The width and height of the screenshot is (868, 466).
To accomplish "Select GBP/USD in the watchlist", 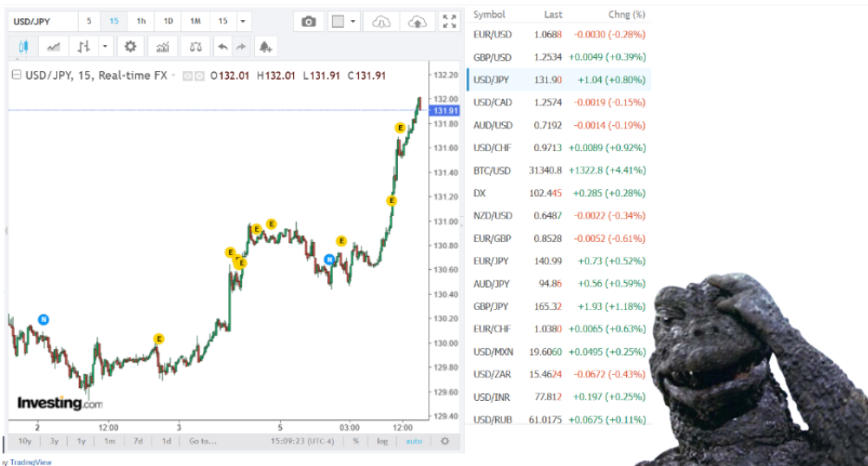I will pyautogui.click(x=559, y=57).
